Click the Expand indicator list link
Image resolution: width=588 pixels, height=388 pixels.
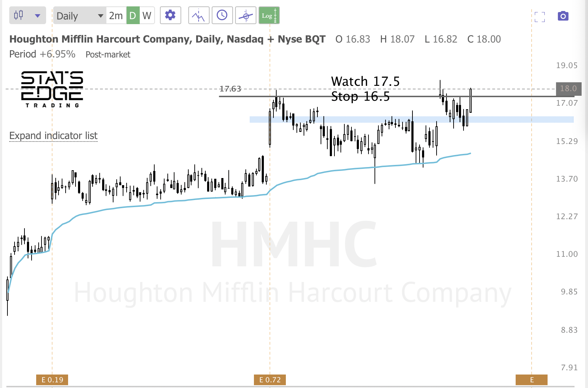[53, 136]
